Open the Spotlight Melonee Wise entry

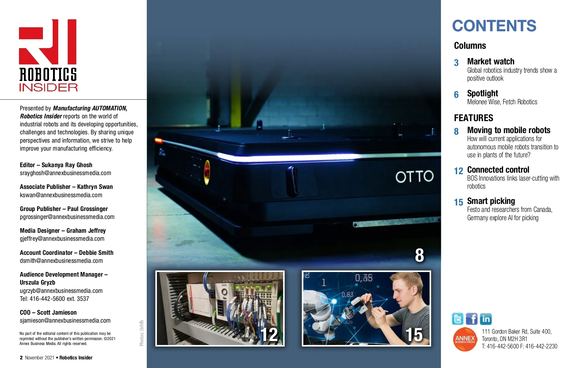click(x=482, y=94)
